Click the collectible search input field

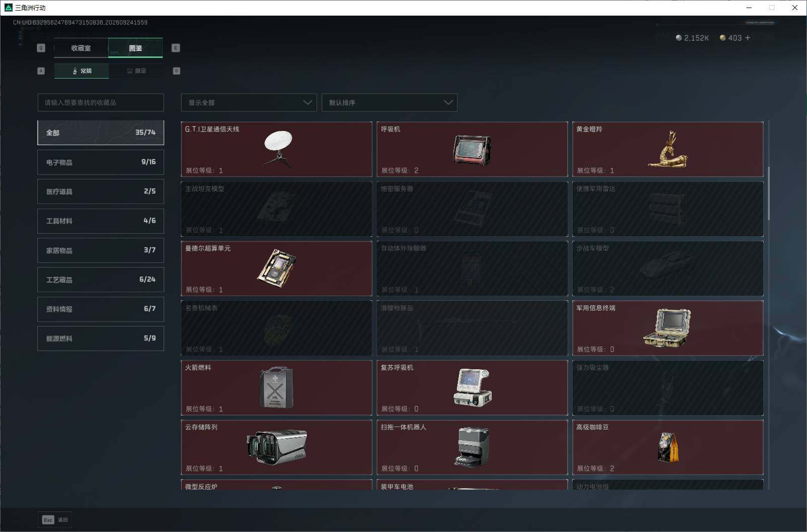[x=101, y=102]
